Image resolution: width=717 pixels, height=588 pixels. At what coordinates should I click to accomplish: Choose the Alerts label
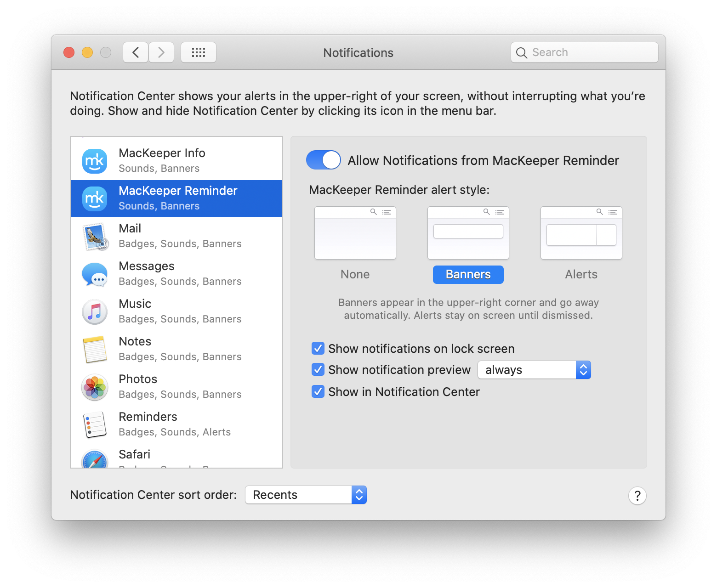pos(581,274)
